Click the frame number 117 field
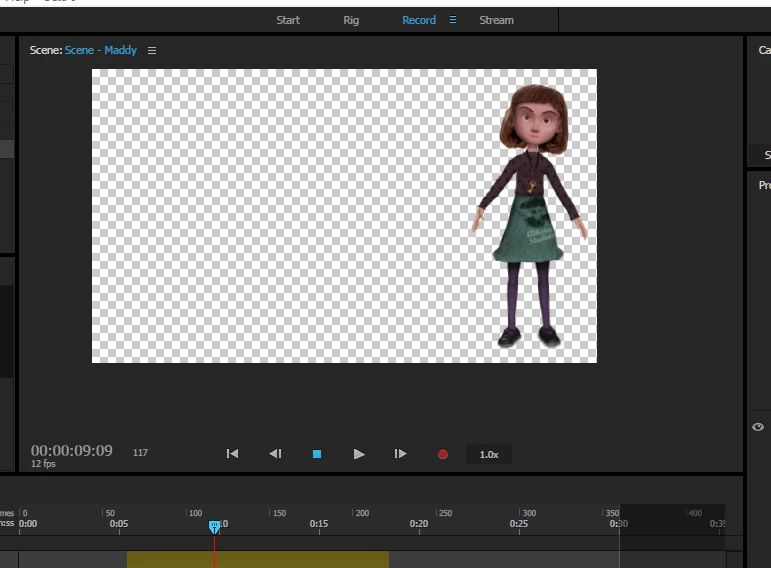 click(x=140, y=453)
